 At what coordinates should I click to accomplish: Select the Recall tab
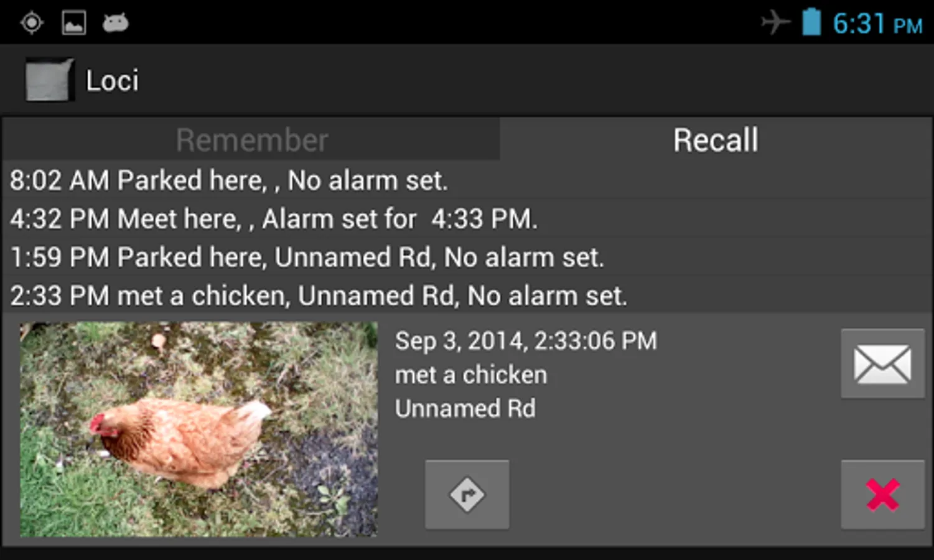click(716, 139)
